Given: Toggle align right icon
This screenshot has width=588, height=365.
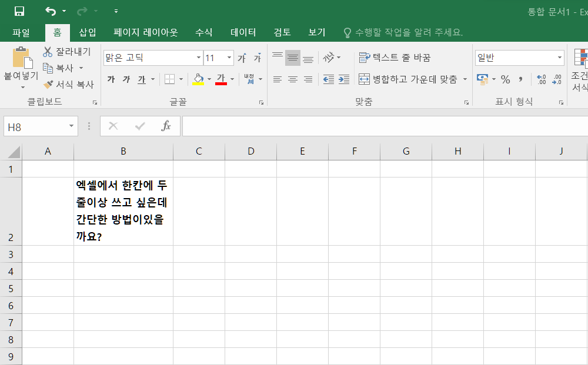Looking at the screenshot, I should pyautogui.click(x=308, y=79).
